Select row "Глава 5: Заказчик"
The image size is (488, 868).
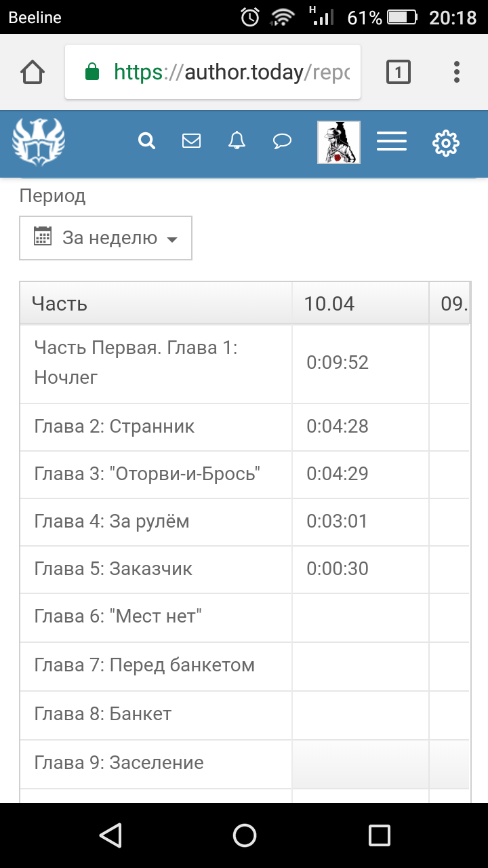[x=113, y=569]
